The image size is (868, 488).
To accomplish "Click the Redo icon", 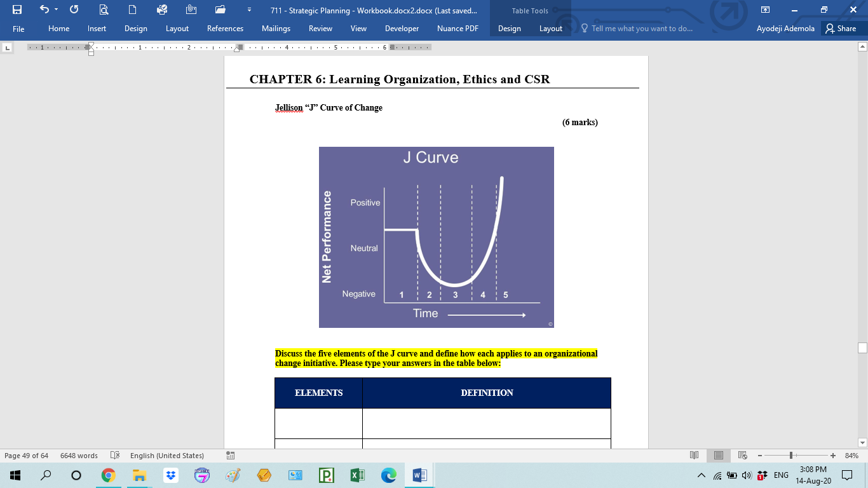I will [74, 10].
